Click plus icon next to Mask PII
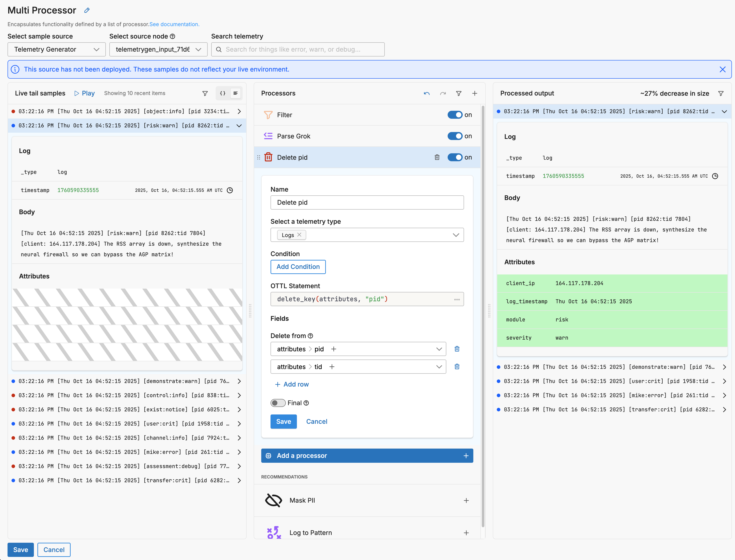 click(466, 500)
